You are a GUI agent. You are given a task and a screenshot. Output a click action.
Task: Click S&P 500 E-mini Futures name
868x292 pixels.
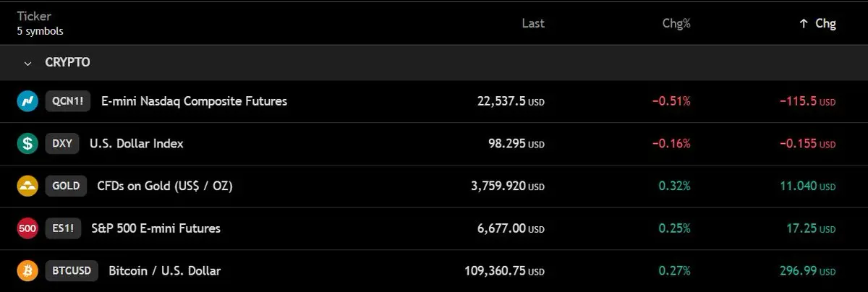pyautogui.click(x=156, y=228)
